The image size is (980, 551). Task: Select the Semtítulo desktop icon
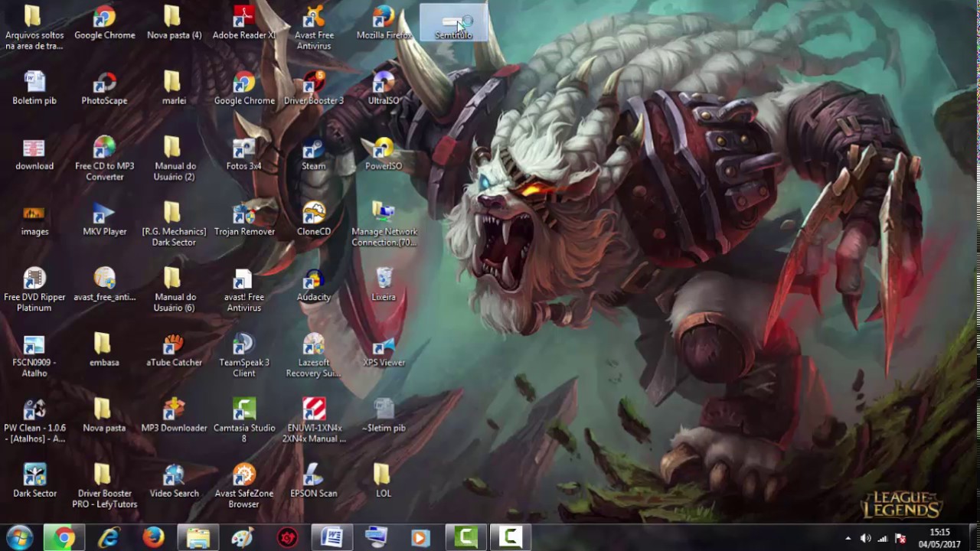tap(453, 23)
